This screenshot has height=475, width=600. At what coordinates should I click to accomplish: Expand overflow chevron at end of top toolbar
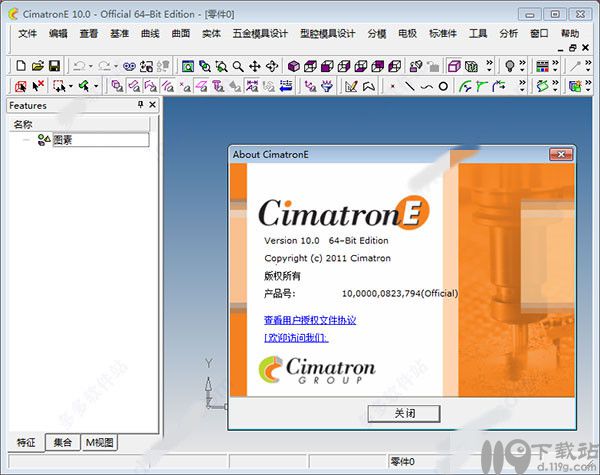tap(589, 66)
